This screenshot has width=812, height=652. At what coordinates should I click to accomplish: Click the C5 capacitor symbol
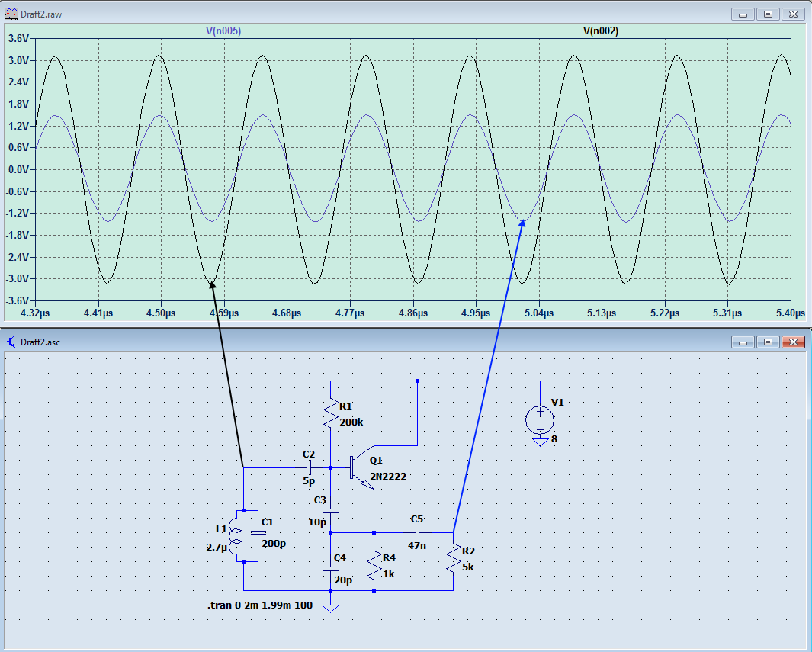pyautogui.click(x=417, y=532)
